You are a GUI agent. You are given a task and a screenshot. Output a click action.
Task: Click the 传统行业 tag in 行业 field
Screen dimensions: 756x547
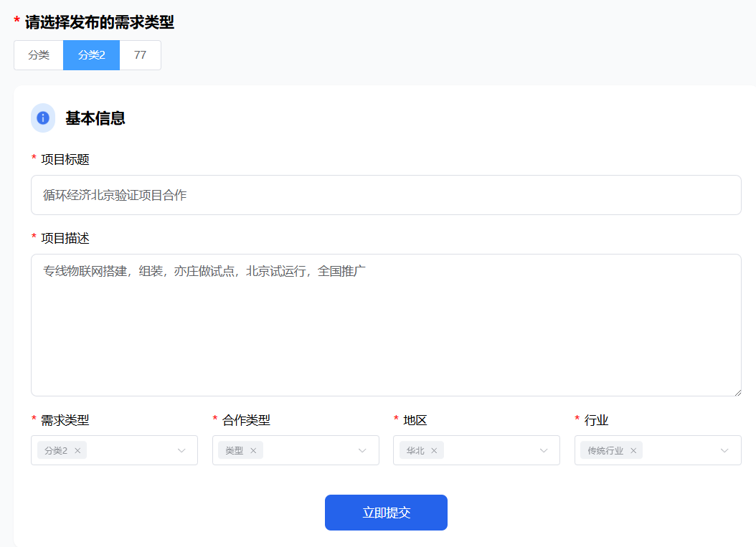605,451
